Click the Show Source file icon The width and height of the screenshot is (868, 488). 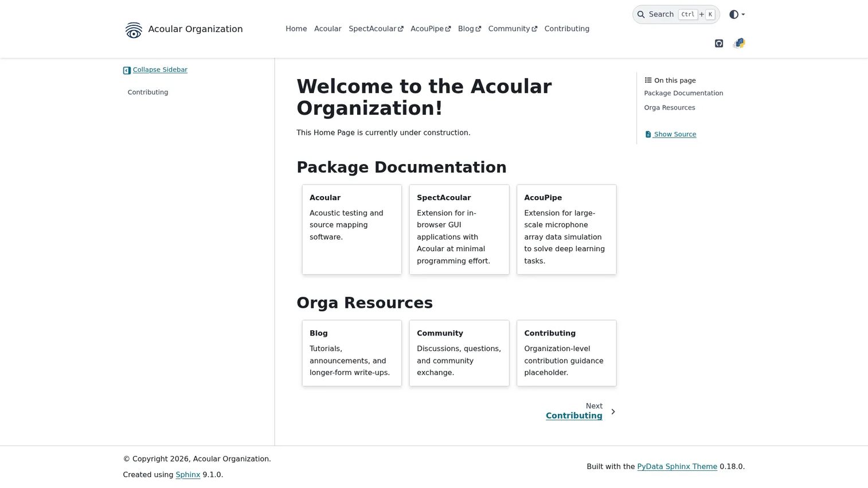pos(648,134)
